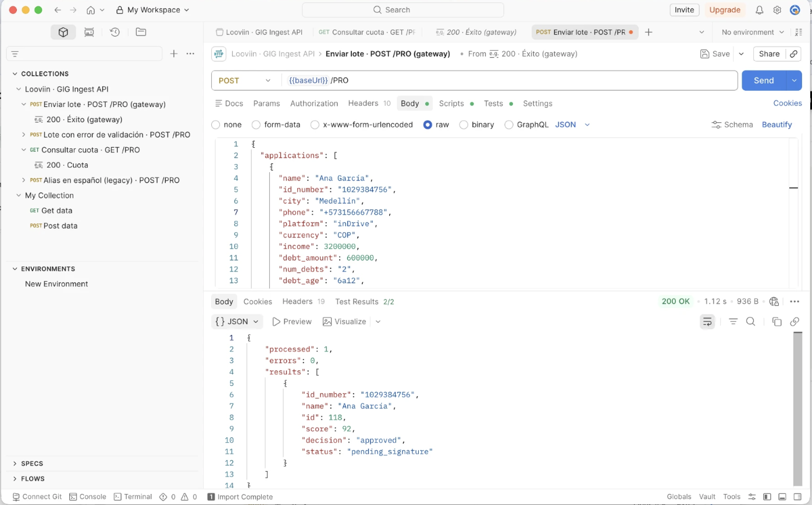
Task: Expand Lote con error de validación request
Action: coord(24,134)
